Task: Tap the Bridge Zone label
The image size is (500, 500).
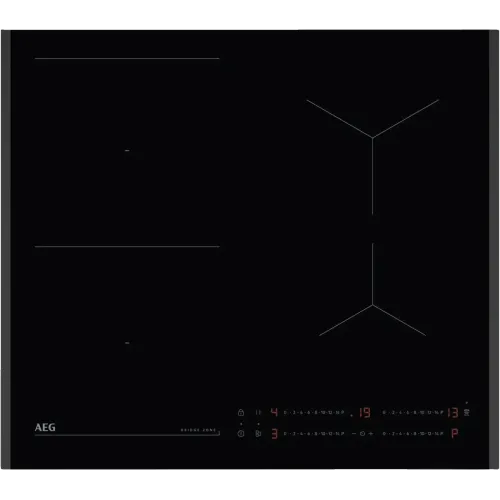Action: pyautogui.click(x=199, y=430)
